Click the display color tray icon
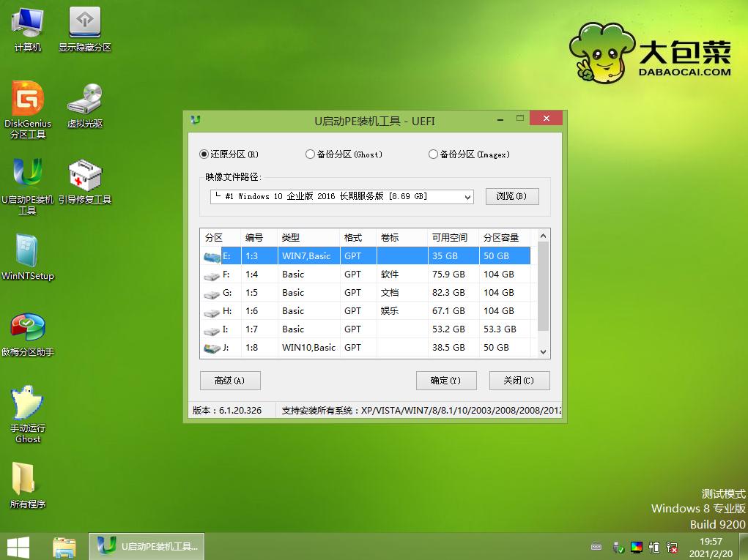 (x=637, y=547)
